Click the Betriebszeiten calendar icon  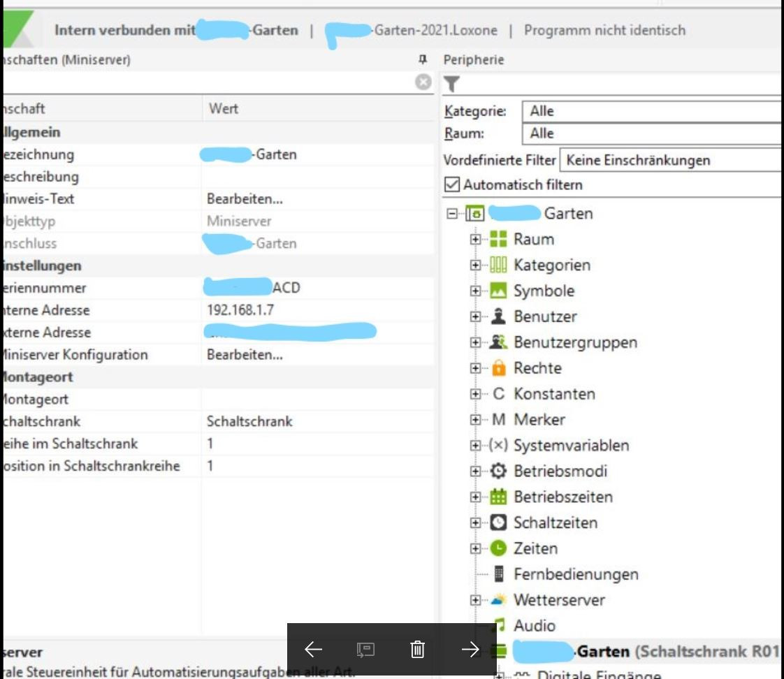(x=498, y=497)
